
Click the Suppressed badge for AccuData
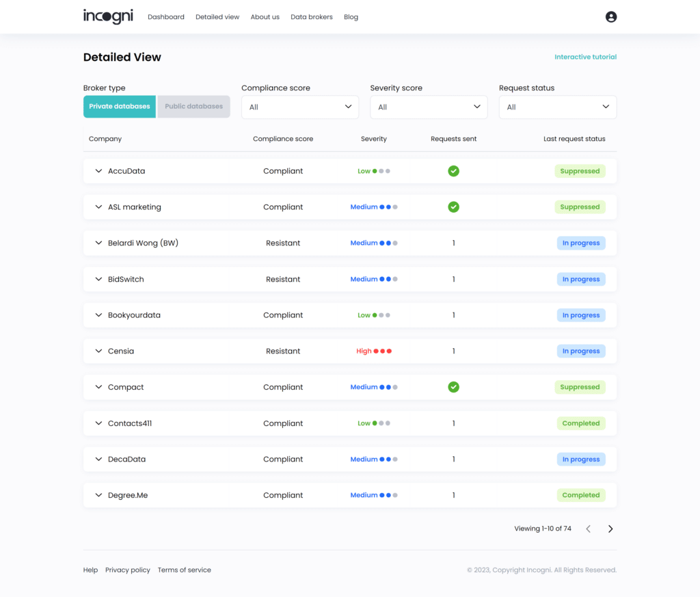(580, 171)
